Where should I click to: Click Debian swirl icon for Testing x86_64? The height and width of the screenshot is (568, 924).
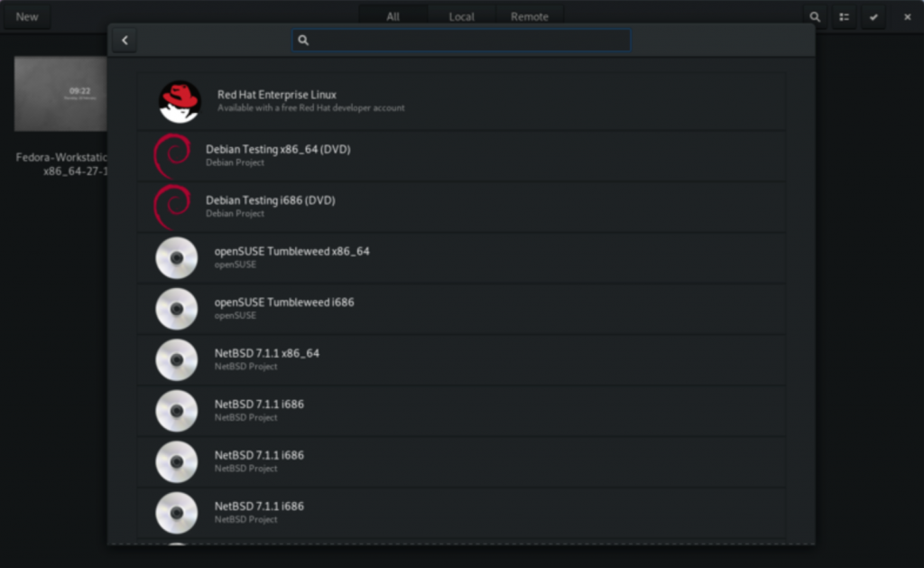pos(172,155)
